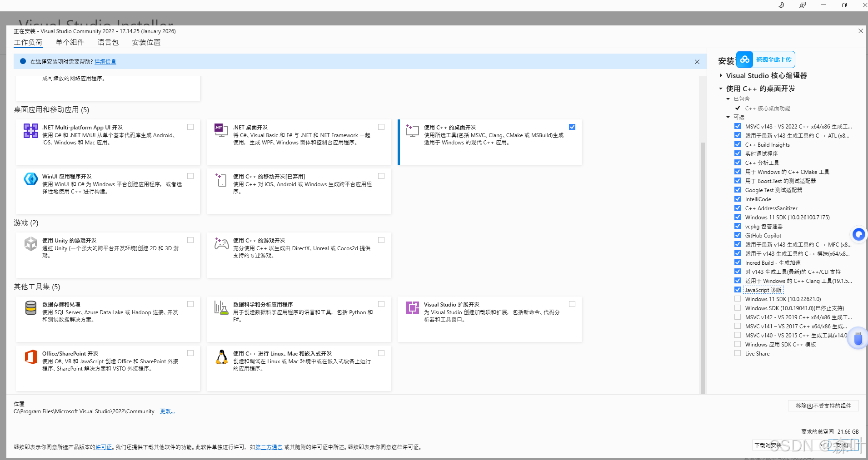
Task: Click the data storage database icon
Action: point(31,308)
